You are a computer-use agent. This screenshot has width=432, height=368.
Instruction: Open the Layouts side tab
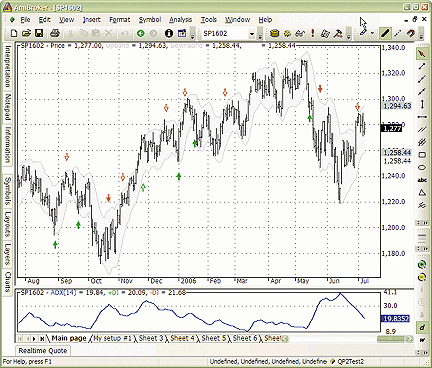point(8,224)
